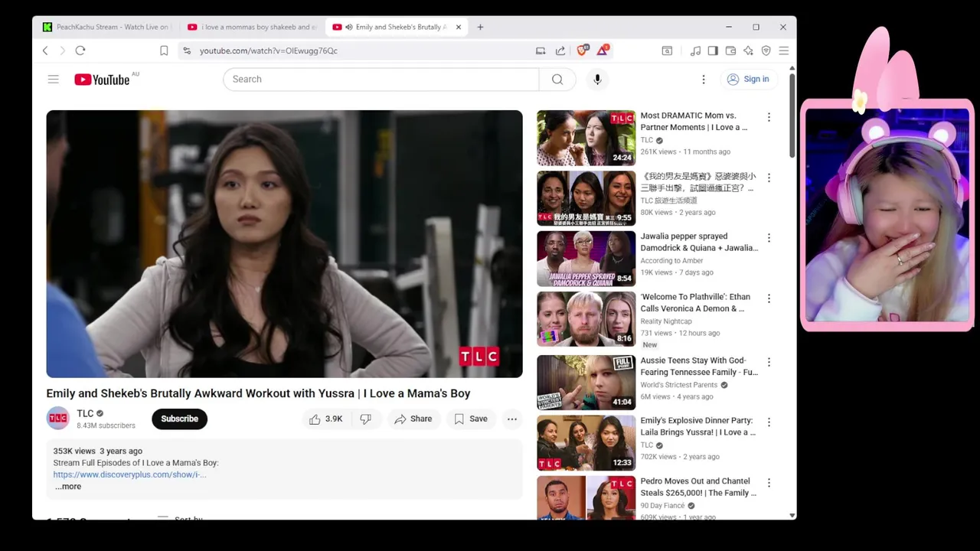Click 'According to Amber' channel name
Viewport: 980px width, 551px height.
pyautogui.click(x=671, y=260)
